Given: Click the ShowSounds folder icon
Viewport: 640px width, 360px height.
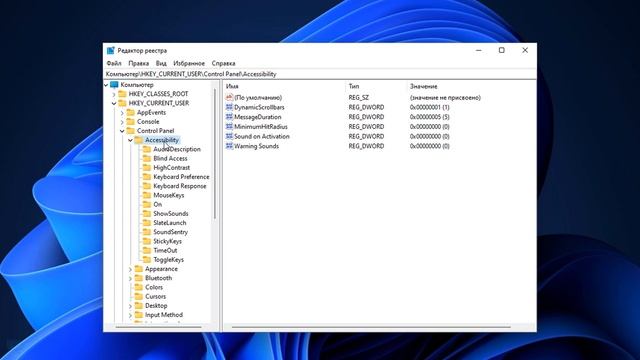Looking at the screenshot, I should (x=147, y=213).
